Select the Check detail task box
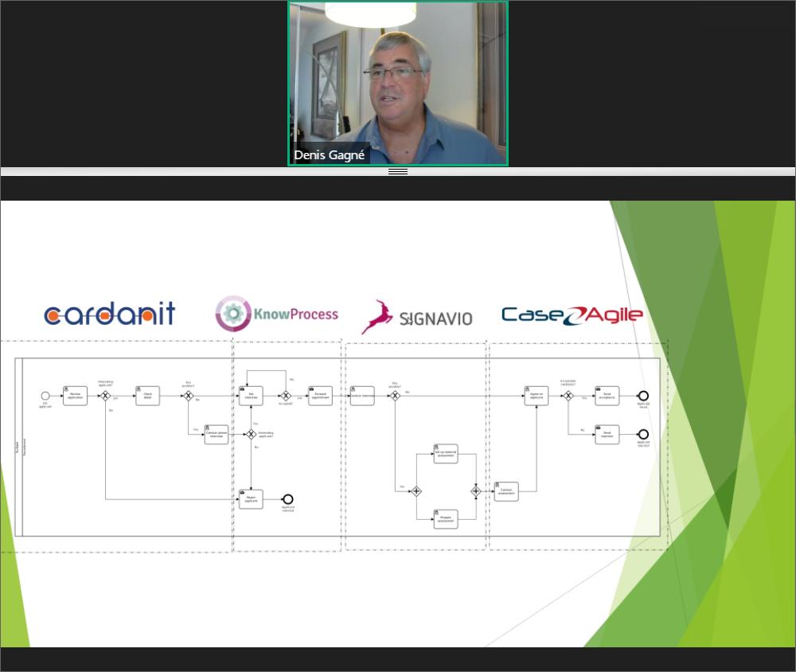The image size is (796, 672). 147,396
